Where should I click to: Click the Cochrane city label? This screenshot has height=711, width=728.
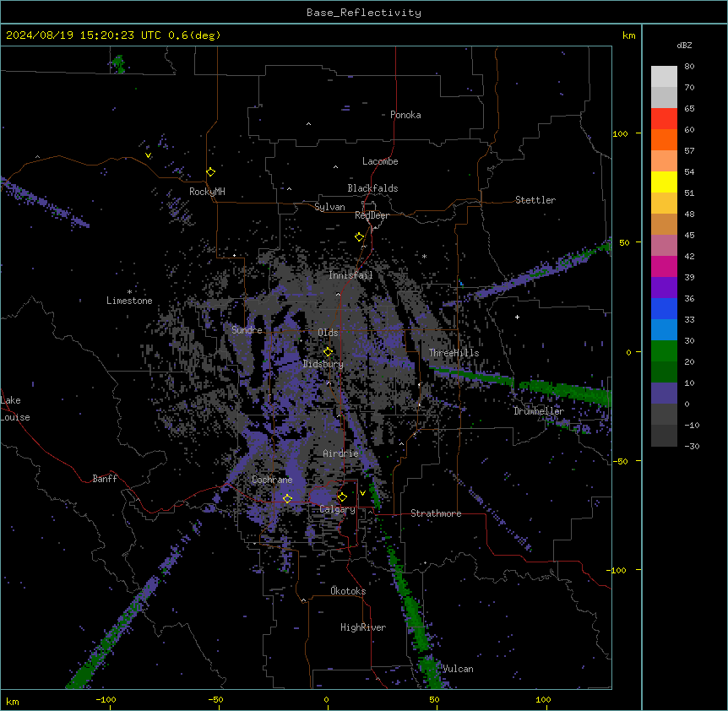(272, 480)
